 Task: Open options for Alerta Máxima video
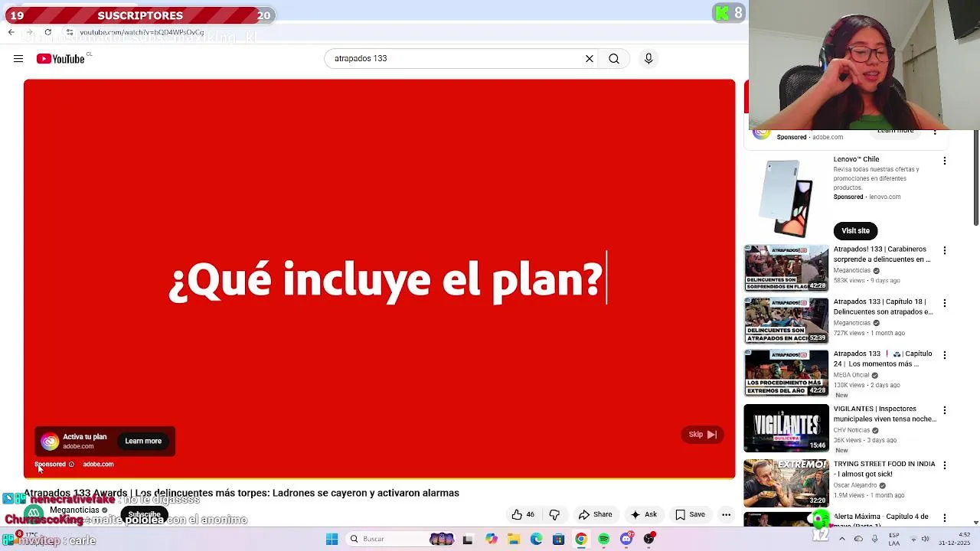(x=945, y=517)
